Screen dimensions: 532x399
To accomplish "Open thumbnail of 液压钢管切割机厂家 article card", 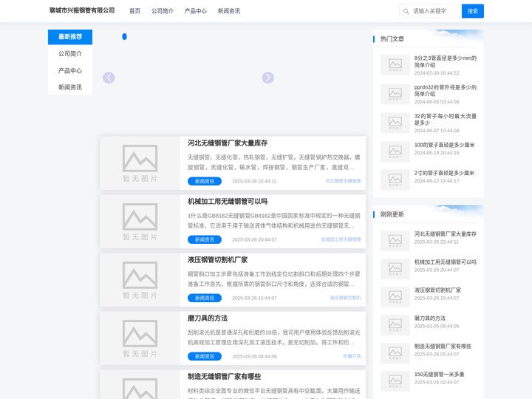I will pyautogui.click(x=140, y=280).
